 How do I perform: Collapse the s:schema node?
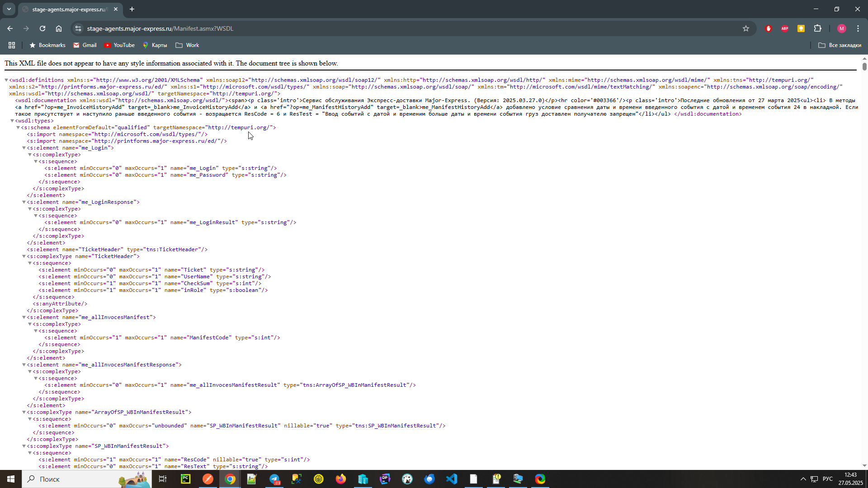[x=18, y=127]
